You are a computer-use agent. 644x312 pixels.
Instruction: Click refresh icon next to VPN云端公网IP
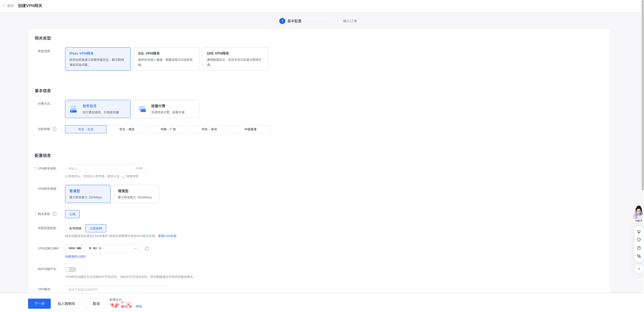(x=147, y=248)
